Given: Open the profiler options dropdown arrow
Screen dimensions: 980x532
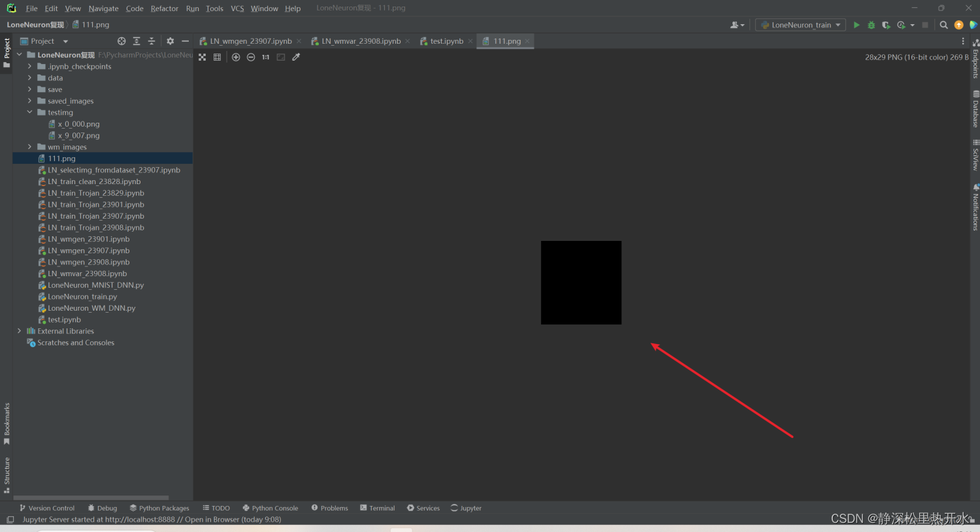Looking at the screenshot, I should point(912,25).
